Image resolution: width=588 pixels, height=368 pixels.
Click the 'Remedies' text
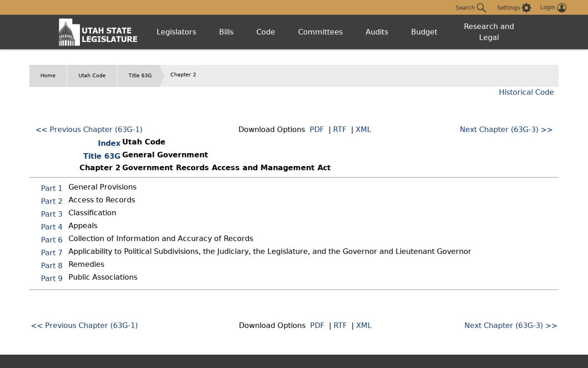86,264
